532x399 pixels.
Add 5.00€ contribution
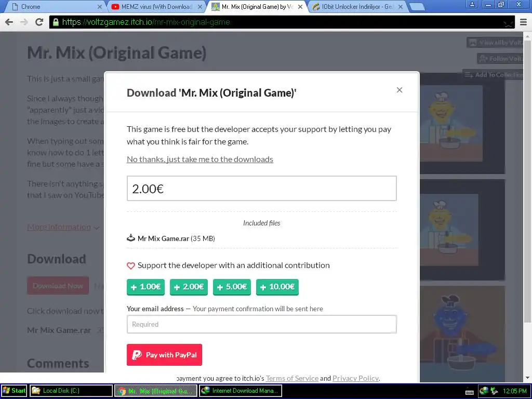(x=232, y=287)
